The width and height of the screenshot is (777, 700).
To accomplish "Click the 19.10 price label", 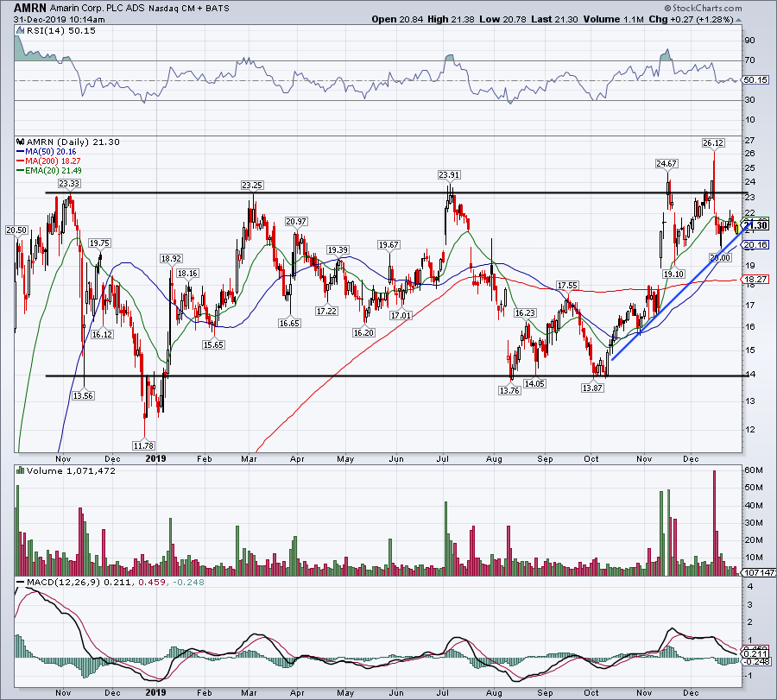I will (673, 274).
